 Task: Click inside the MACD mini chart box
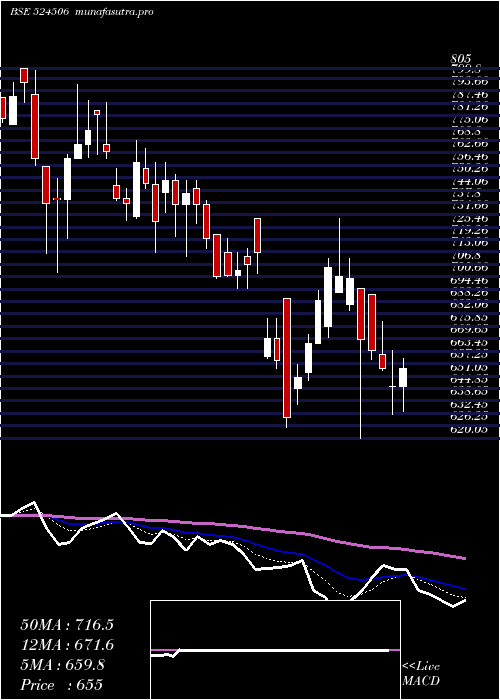tap(275, 650)
